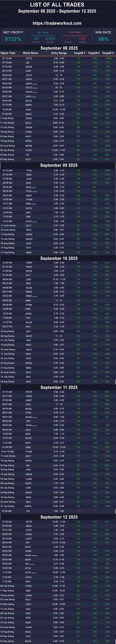
Task: Click the WHLR stock name
Action: 29,392
